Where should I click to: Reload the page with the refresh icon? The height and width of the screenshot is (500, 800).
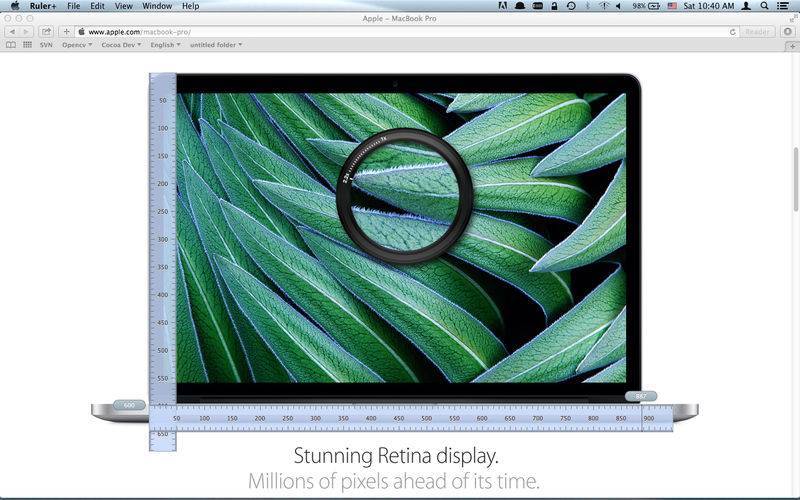pos(733,32)
